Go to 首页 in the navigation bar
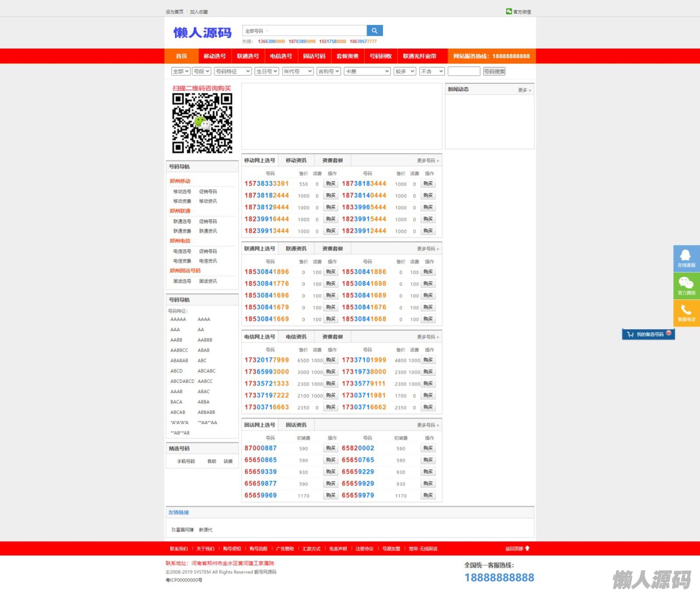The height and width of the screenshot is (595, 700). (x=182, y=56)
